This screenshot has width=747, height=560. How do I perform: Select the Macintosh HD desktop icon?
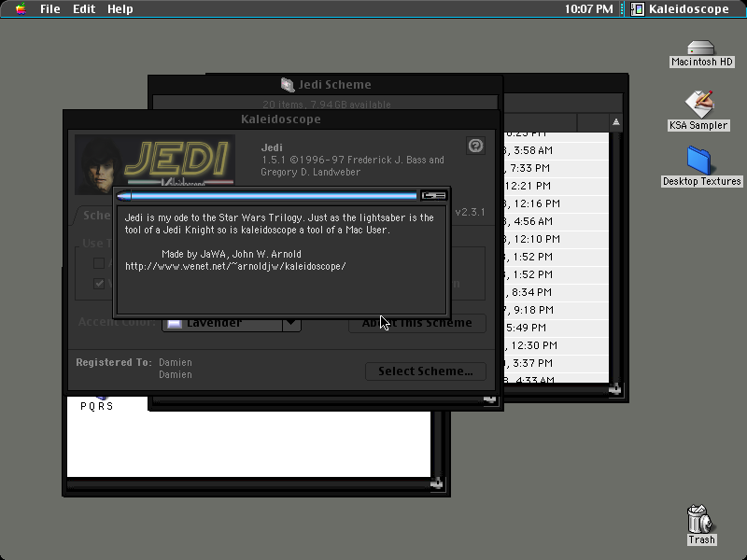701,54
